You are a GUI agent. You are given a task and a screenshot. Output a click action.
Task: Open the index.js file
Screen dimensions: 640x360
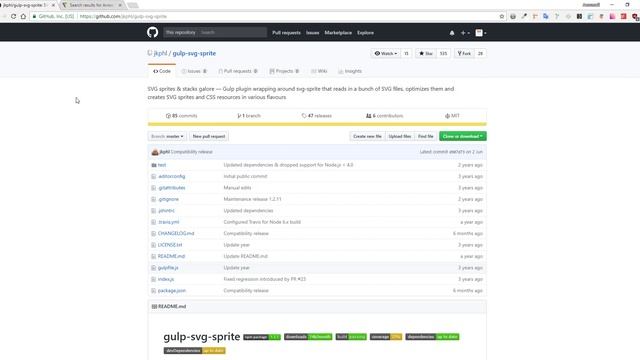pyautogui.click(x=166, y=279)
